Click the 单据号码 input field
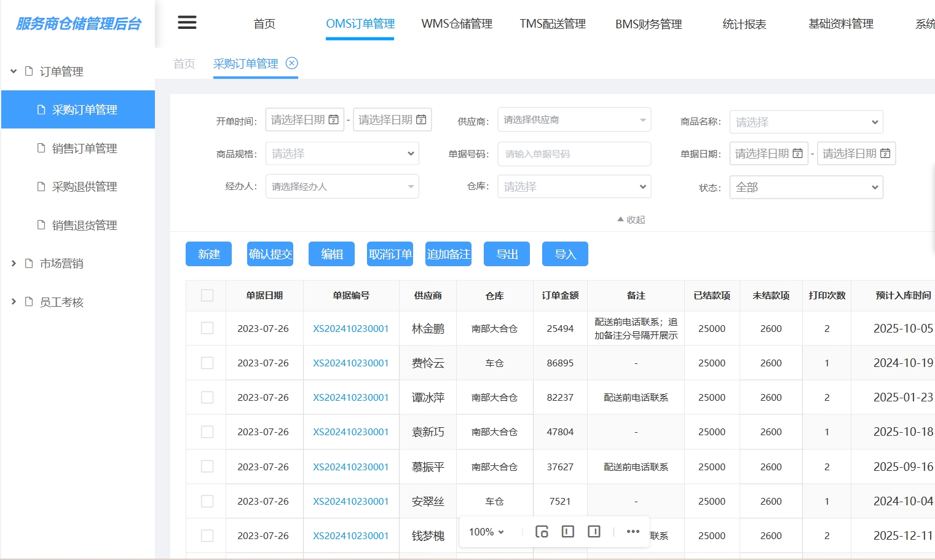Screen dimensions: 935x560 point(574,154)
